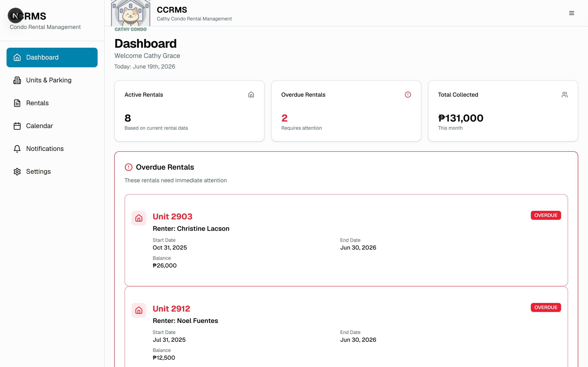Viewport: 588px width, 367px height.
Task: Click the OVERDUE badge for Unit 2903
Action: (546, 215)
